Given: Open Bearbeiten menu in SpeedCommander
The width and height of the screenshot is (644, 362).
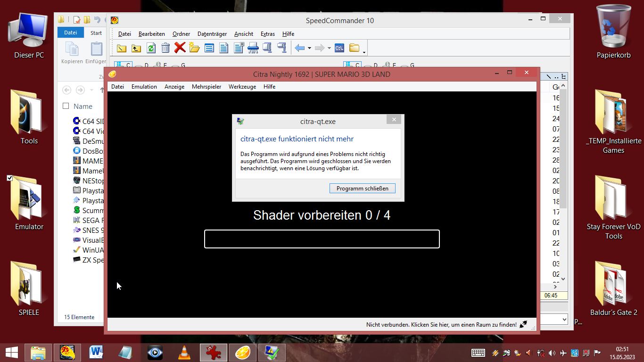Looking at the screenshot, I should [152, 33].
